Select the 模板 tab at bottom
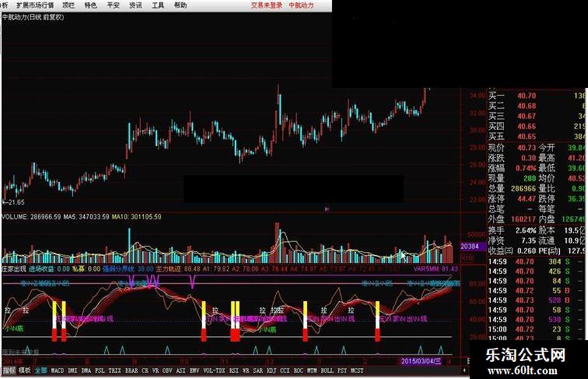This screenshot has width=588, height=379. tap(25, 370)
